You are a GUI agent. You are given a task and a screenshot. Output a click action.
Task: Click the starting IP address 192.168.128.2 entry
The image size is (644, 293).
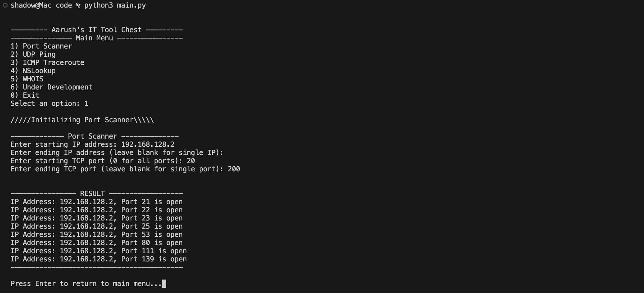(148, 144)
